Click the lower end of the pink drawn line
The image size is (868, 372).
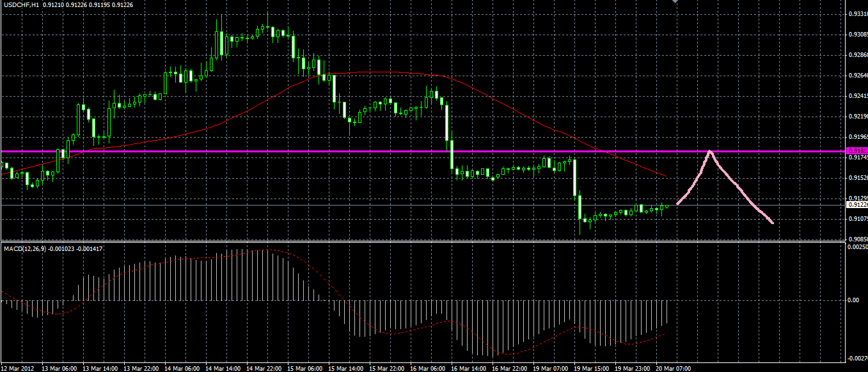point(772,222)
